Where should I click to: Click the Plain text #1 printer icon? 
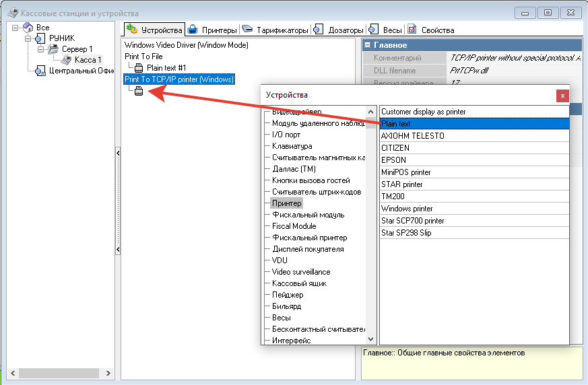(x=139, y=68)
